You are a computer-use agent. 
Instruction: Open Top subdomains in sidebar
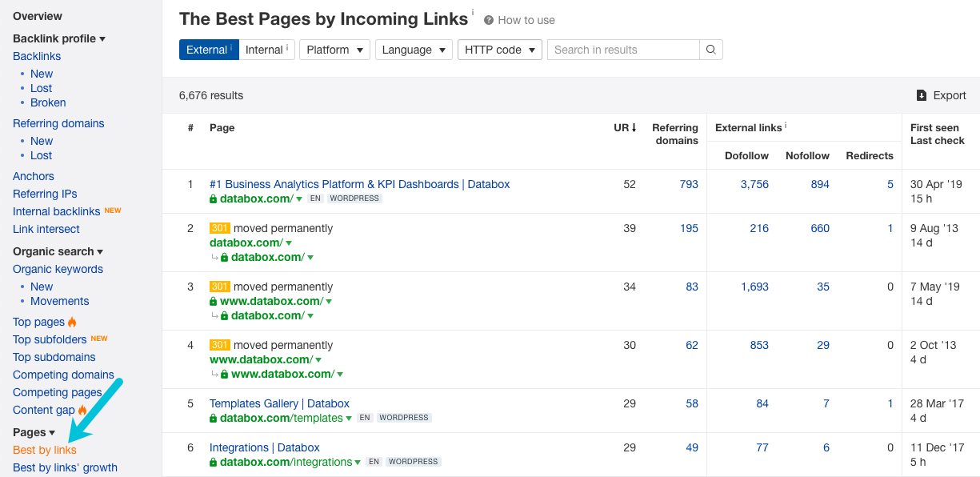point(54,357)
